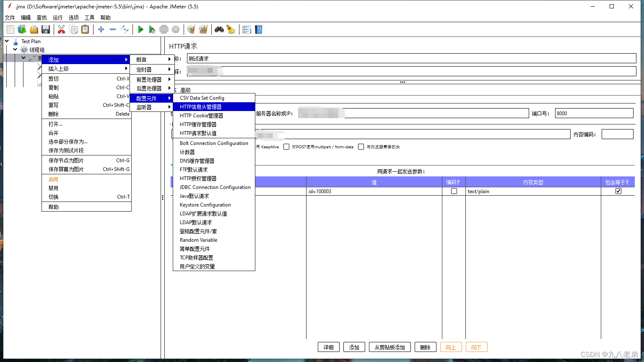Create a new test plan via toolbar
The height and width of the screenshot is (362, 644).
[x=10, y=29]
